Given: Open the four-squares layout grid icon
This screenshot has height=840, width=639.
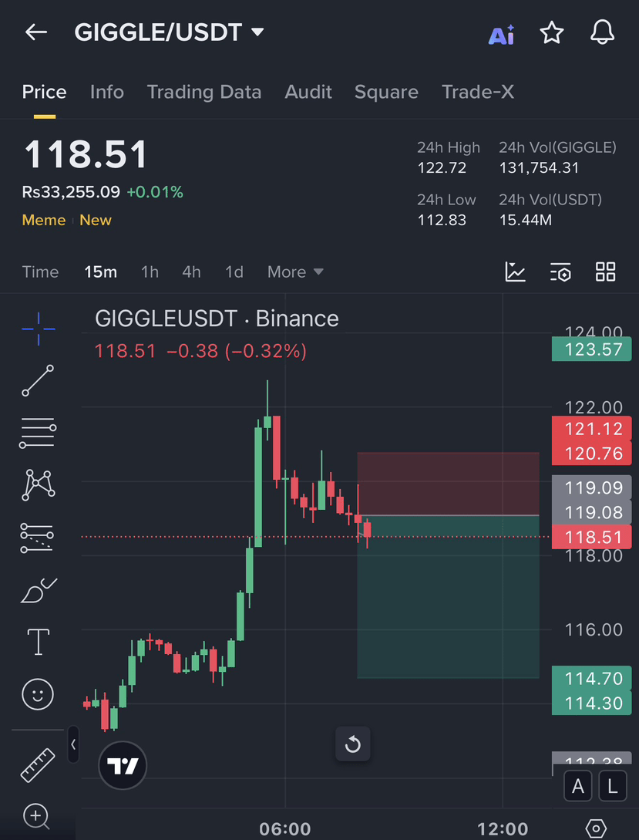Looking at the screenshot, I should pos(606,272).
